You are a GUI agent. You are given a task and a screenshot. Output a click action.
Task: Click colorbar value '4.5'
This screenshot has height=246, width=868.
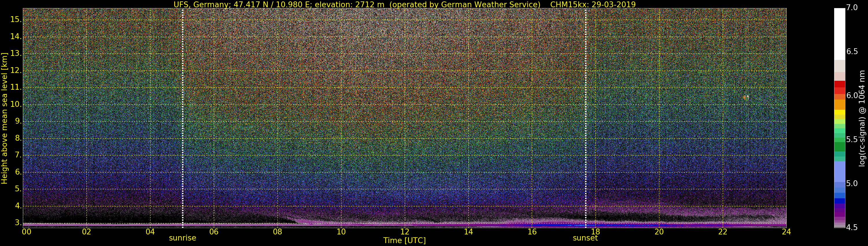852,227
